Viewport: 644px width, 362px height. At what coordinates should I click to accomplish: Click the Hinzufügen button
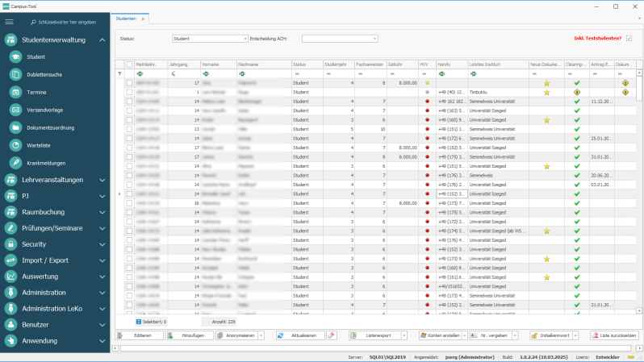(190, 335)
